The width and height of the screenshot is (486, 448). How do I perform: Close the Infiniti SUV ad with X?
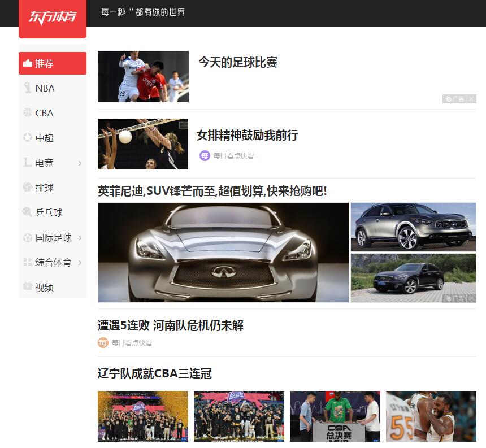pos(471,299)
